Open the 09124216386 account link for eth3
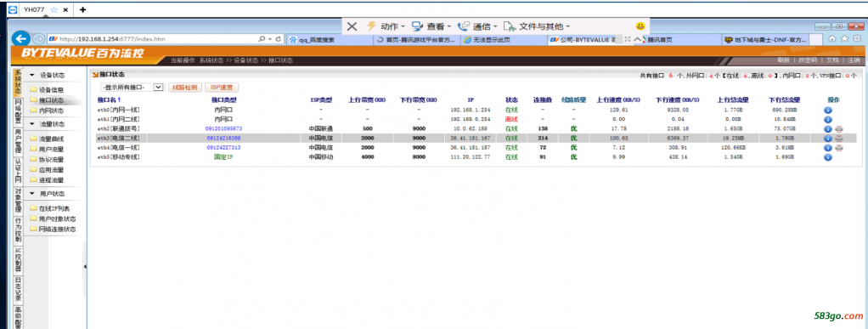 point(223,138)
